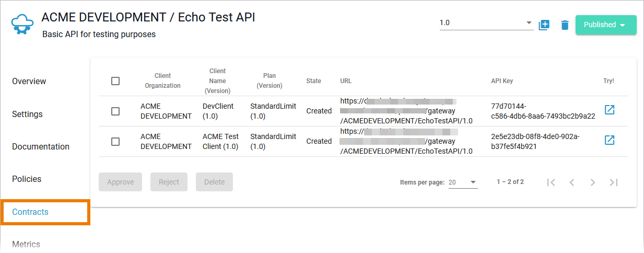
Task: Click the create new version icon
Action: pyautogui.click(x=544, y=25)
